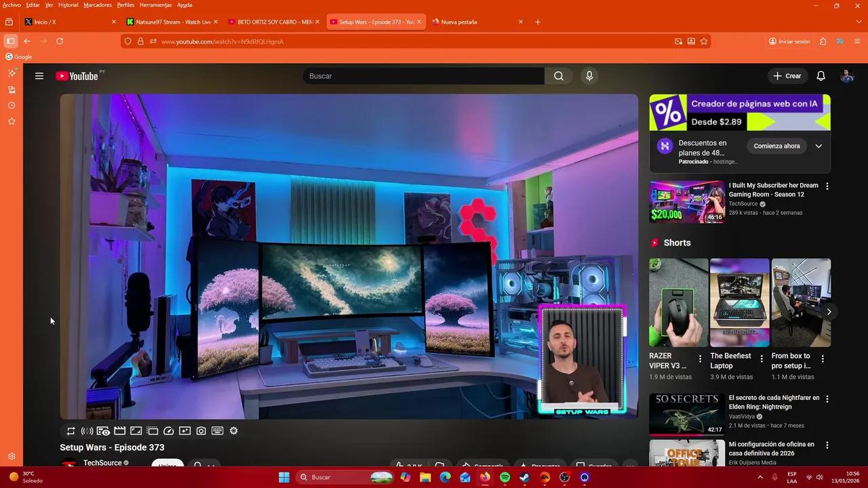Screen dimensions: 868x488
Task: Click the YouTube logo to go home
Action: (x=77, y=76)
